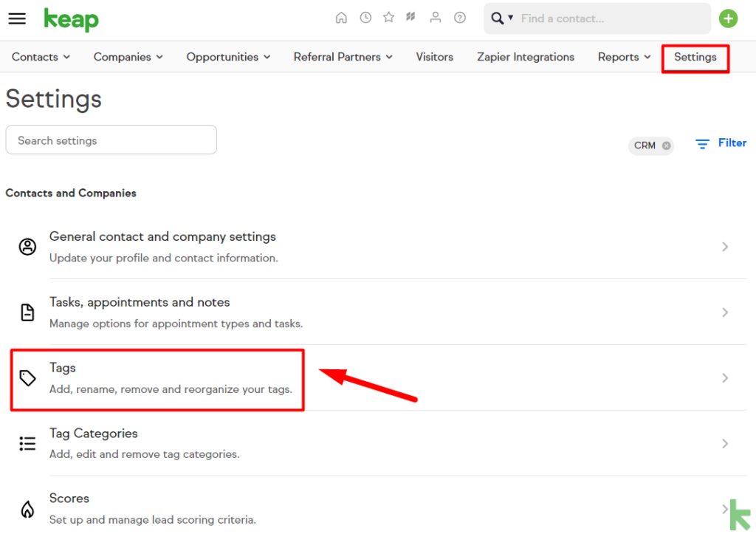The image size is (756, 534).
Task: Open the user profile icon
Action: tap(436, 18)
